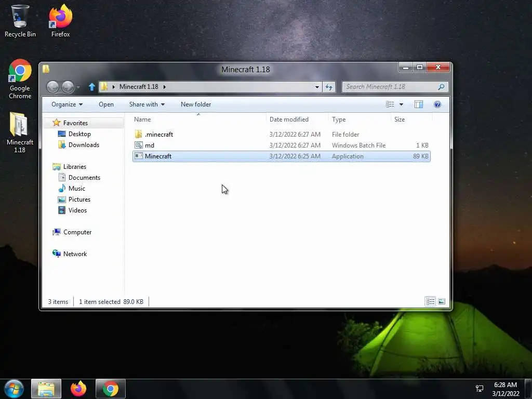532x399 pixels.
Task: Open the Recycle Bin desktop icon
Action: (20, 21)
